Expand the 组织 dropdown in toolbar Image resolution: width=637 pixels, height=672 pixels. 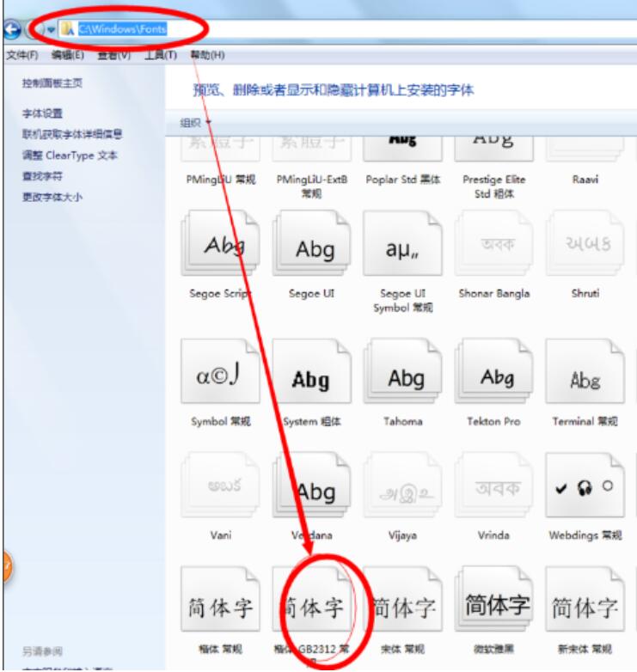[195, 123]
